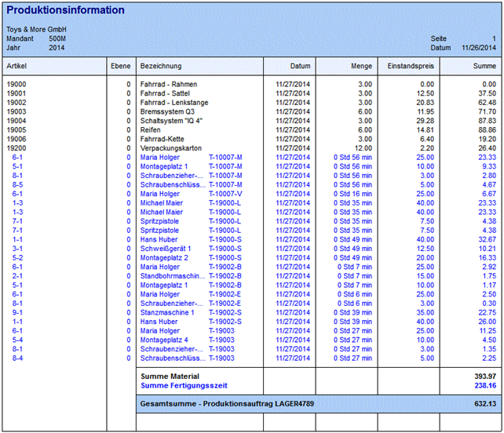Click the Fahrrad - Sattel row description

164,93
